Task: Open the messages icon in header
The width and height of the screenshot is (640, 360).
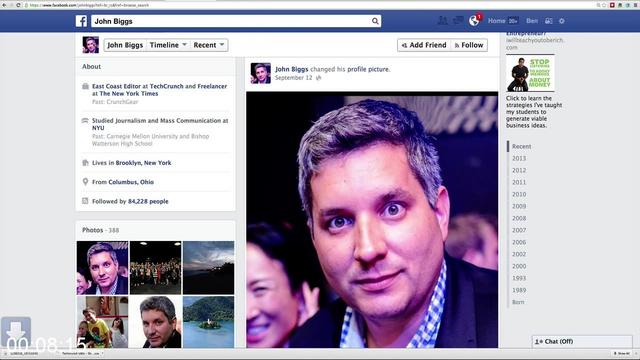Action: pyautogui.click(x=458, y=20)
